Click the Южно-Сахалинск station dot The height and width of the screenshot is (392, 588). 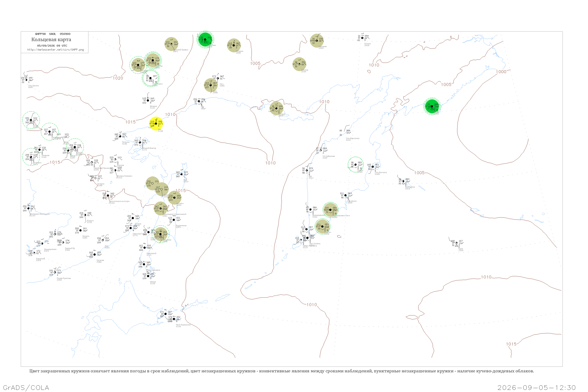click(144, 264)
